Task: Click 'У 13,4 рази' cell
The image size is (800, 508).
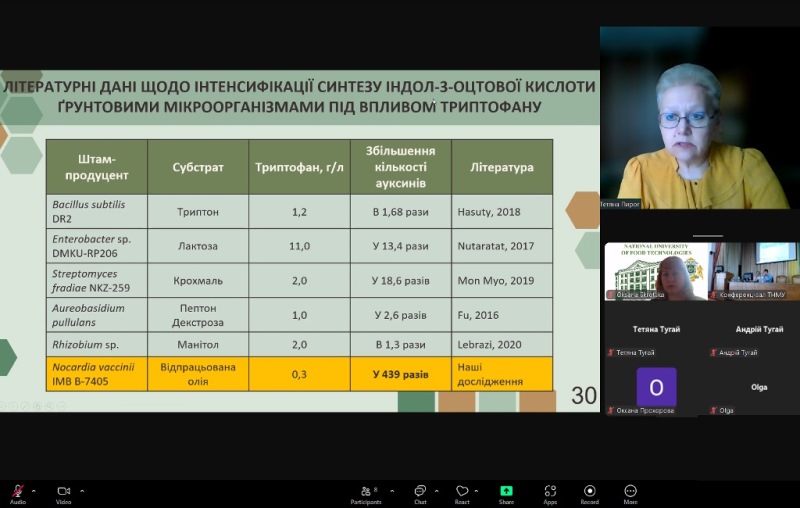Action: 401,246
